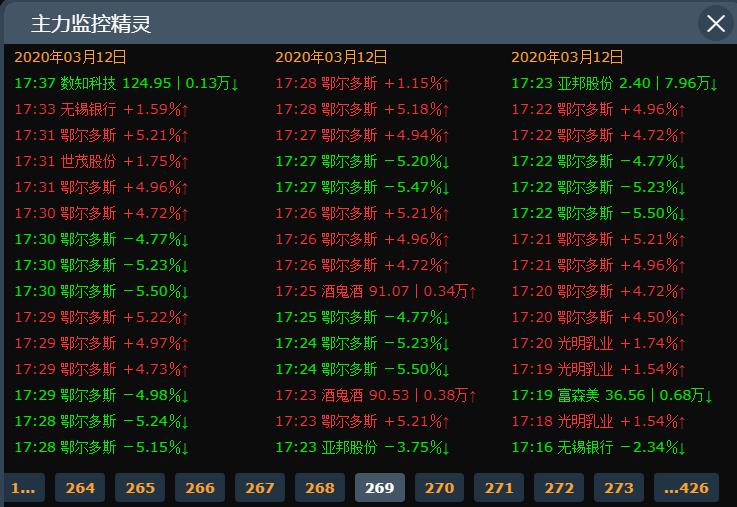Screen dimensions: 737x507
Task: Open 17:18 光明乳业 +1.54% entry
Action: pyautogui.click(x=598, y=421)
